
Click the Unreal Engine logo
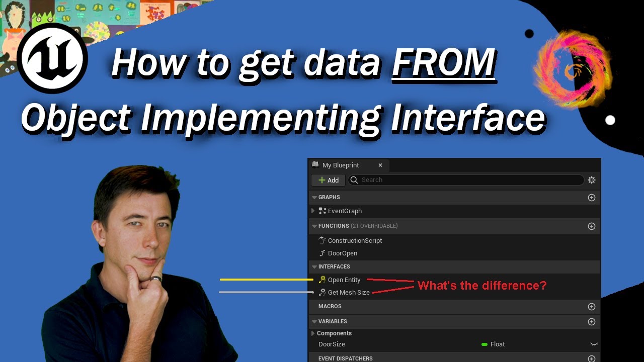(52, 58)
